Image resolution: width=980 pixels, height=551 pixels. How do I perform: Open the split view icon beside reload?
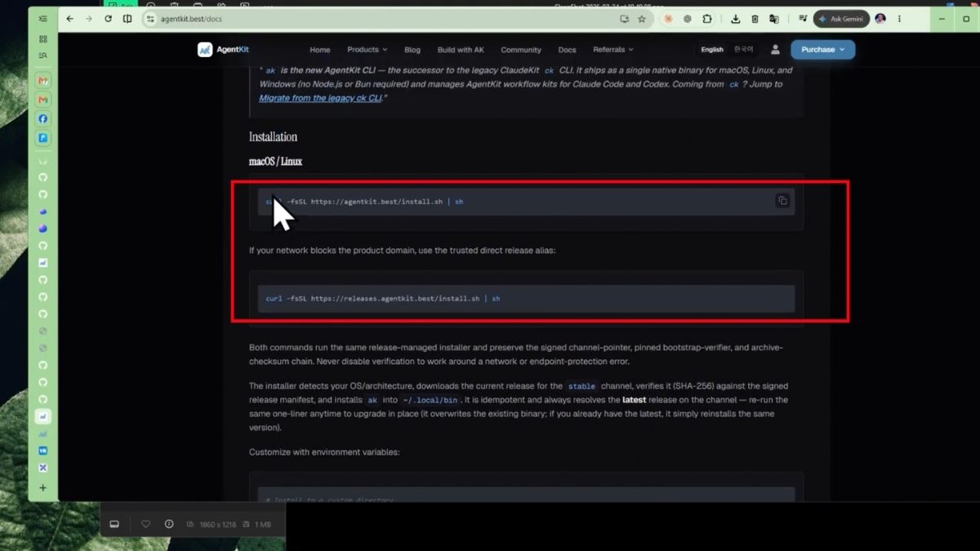coord(127,19)
